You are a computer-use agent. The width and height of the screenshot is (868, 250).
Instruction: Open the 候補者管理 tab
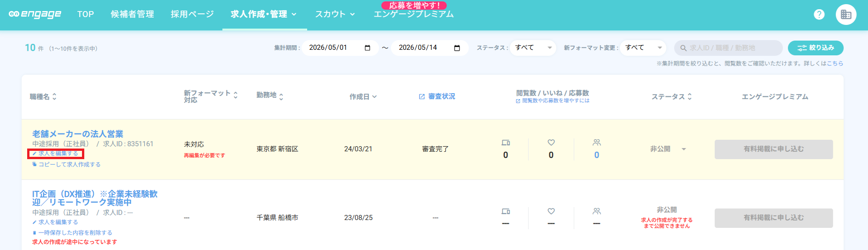pyautogui.click(x=133, y=14)
